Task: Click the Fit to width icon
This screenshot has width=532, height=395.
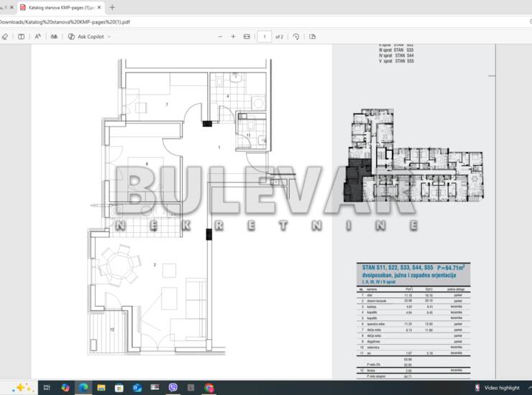Action: [x=247, y=36]
